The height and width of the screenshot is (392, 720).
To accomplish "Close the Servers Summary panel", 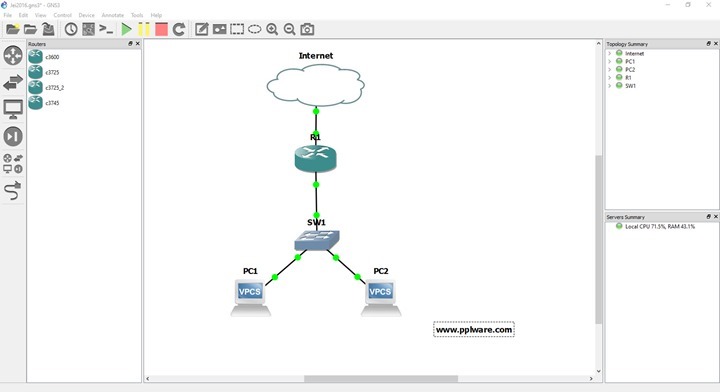I will tap(715, 217).
